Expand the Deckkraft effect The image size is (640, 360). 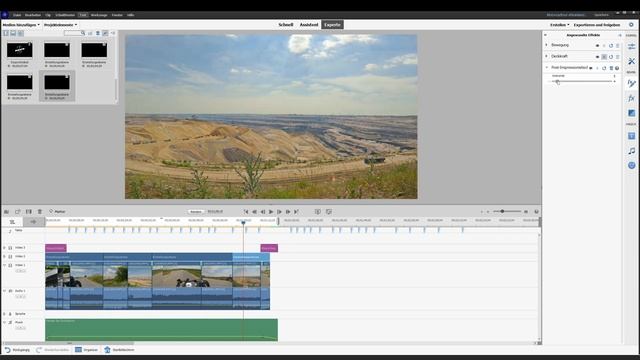coord(547,56)
